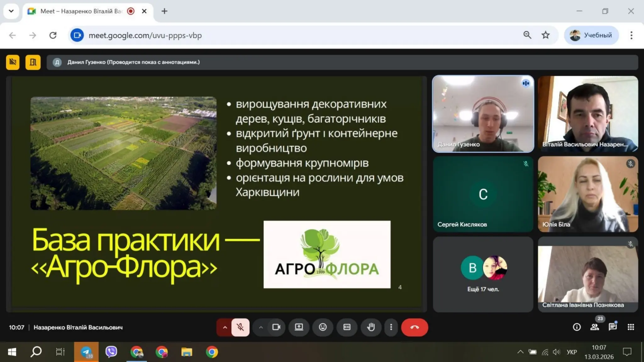Screen dimensions: 644x362
Task: Close the Meet browser tab
Action: pyautogui.click(x=144, y=11)
